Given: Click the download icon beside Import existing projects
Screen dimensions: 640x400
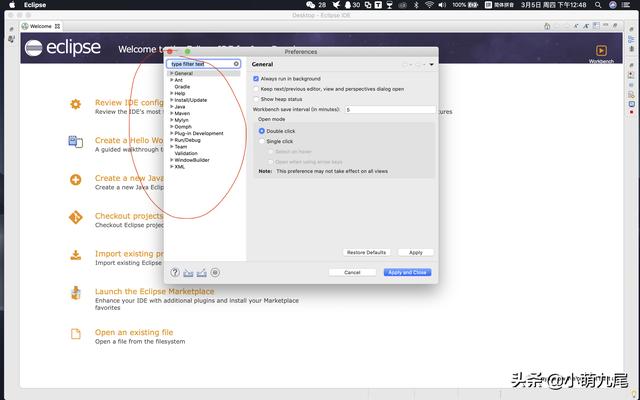Looking at the screenshot, I should tap(76, 255).
